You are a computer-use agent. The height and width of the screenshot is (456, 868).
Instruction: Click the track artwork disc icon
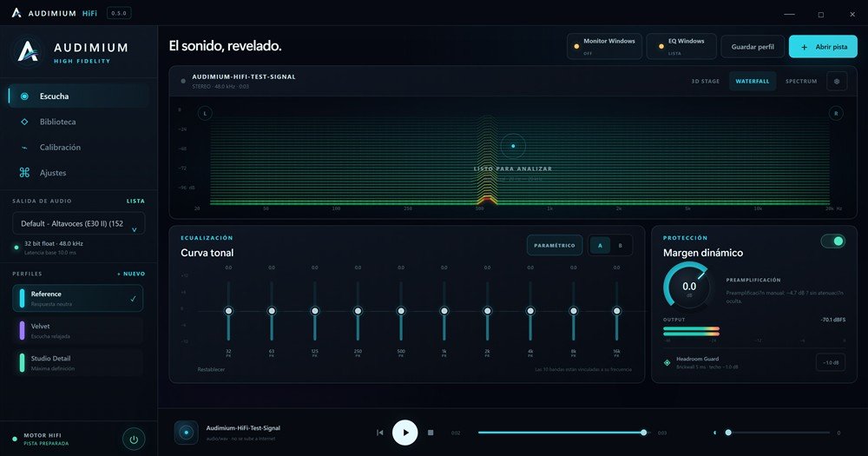[186, 433]
